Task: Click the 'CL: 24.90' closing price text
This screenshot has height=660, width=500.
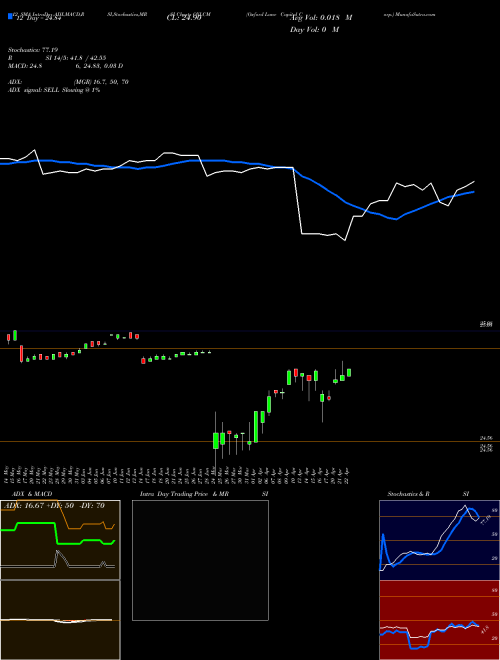Action: point(184,18)
